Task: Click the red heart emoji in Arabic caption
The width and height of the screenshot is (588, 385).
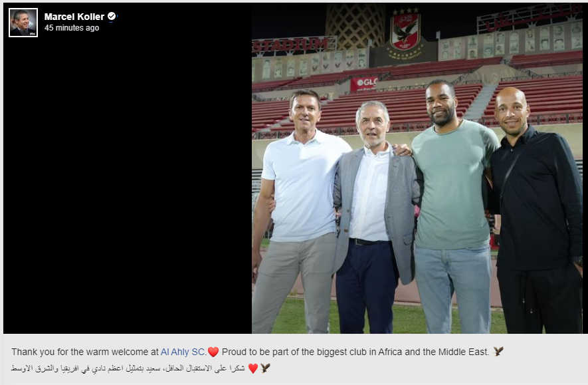Action: click(253, 368)
